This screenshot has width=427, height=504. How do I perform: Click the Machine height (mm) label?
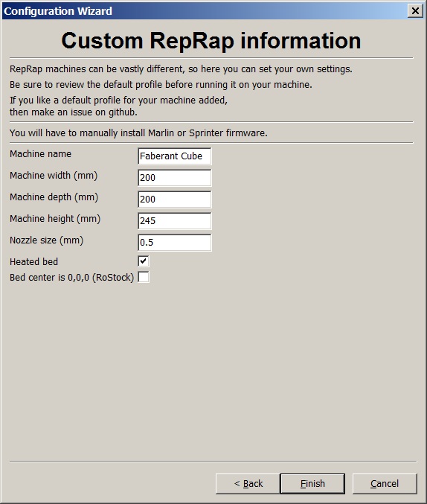(55, 219)
